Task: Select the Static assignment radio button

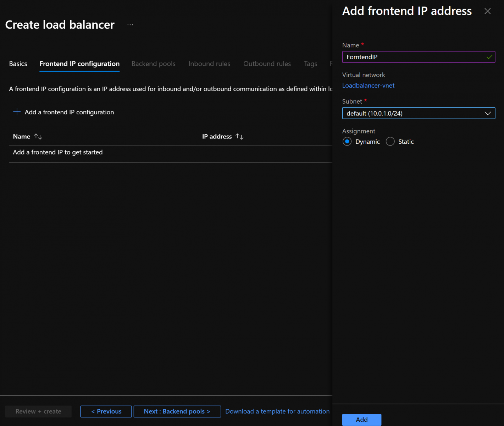Action: click(390, 142)
